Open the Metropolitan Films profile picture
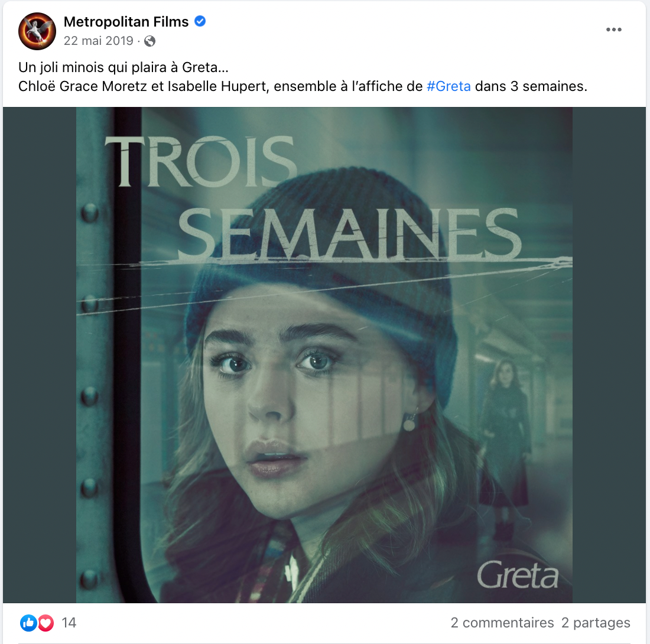This screenshot has width=650, height=644. coord(37,31)
